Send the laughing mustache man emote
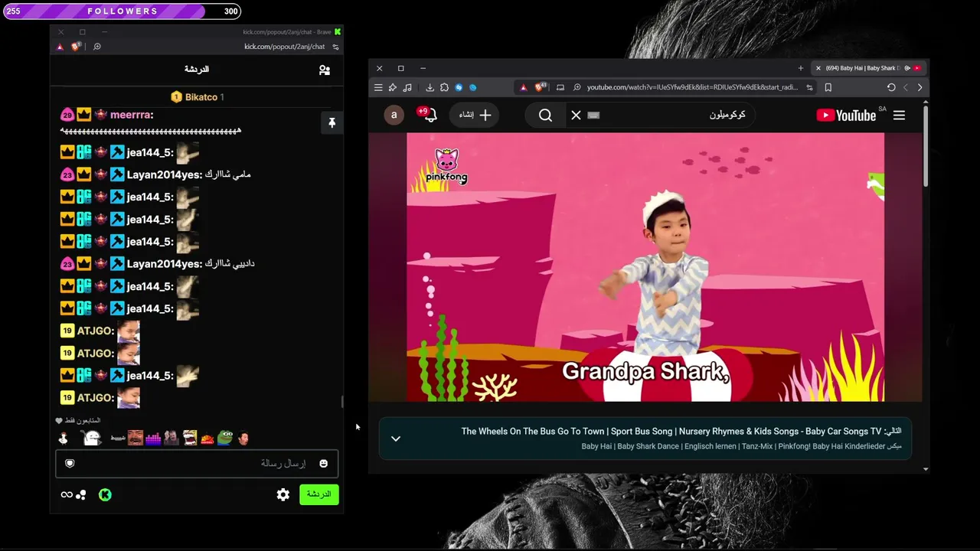Image resolution: width=980 pixels, height=551 pixels. (136, 438)
